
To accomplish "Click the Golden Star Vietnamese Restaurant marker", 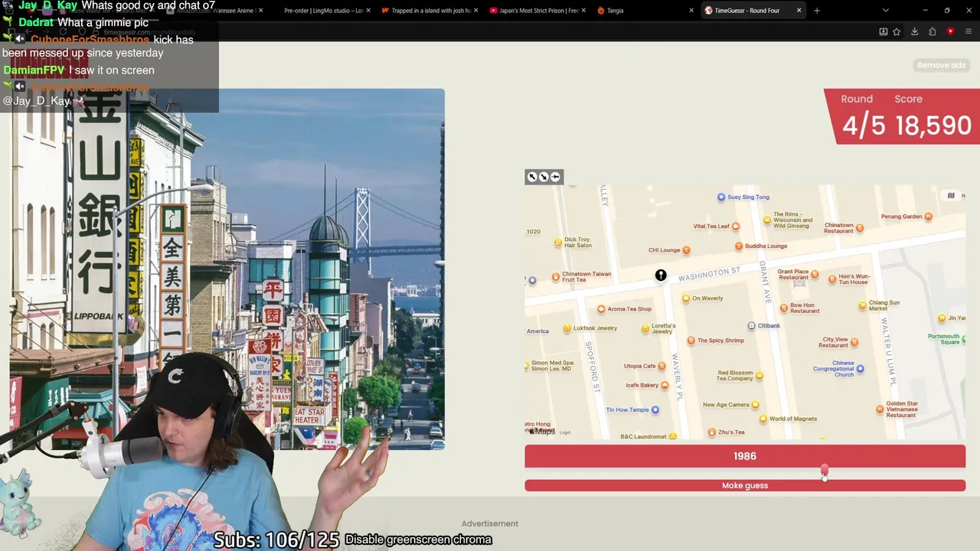I will coord(880,409).
